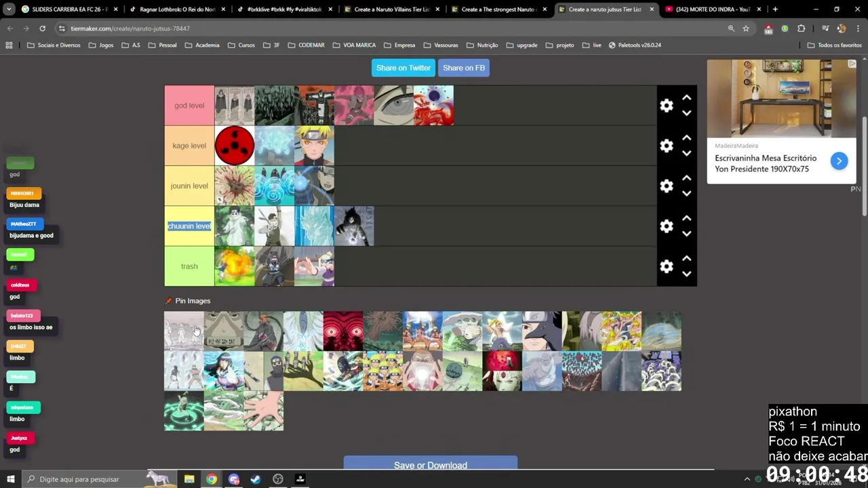Click the green dollar extension icon
The width and height of the screenshot is (868, 488).
[x=785, y=28]
